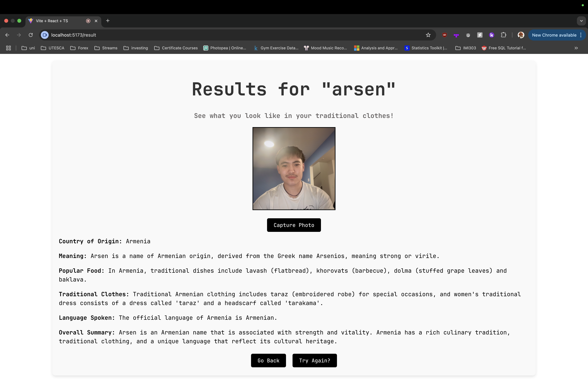
Task: Click the Go Back button
Action: coord(268,360)
